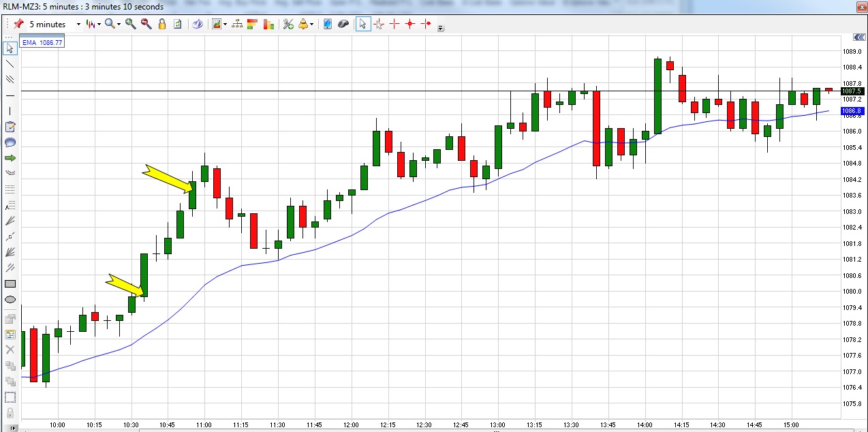This screenshot has width=868, height=432.
Task: Click the red-yellow-green vertical bars icon
Action: coord(269,24)
